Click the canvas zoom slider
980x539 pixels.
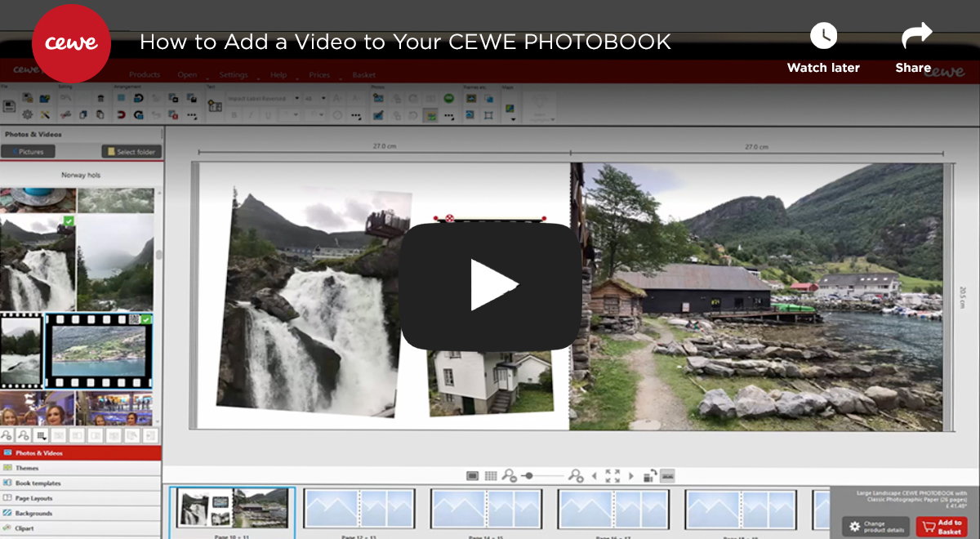(x=542, y=475)
